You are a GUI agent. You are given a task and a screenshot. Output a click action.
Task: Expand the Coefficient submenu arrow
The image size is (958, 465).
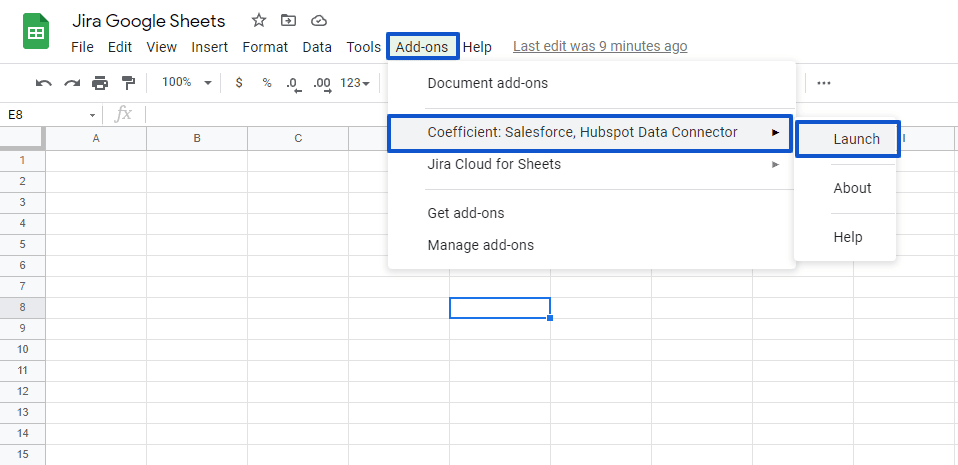[x=775, y=132]
